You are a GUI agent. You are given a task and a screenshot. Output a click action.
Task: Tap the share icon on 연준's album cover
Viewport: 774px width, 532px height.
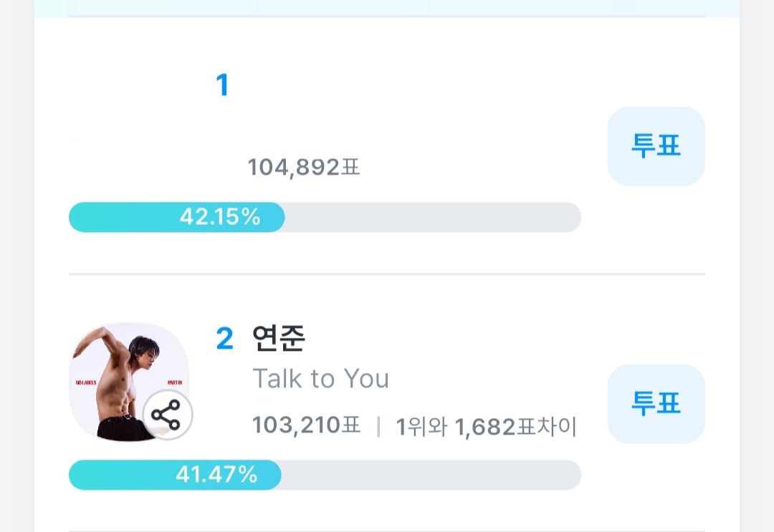(166, 415)
